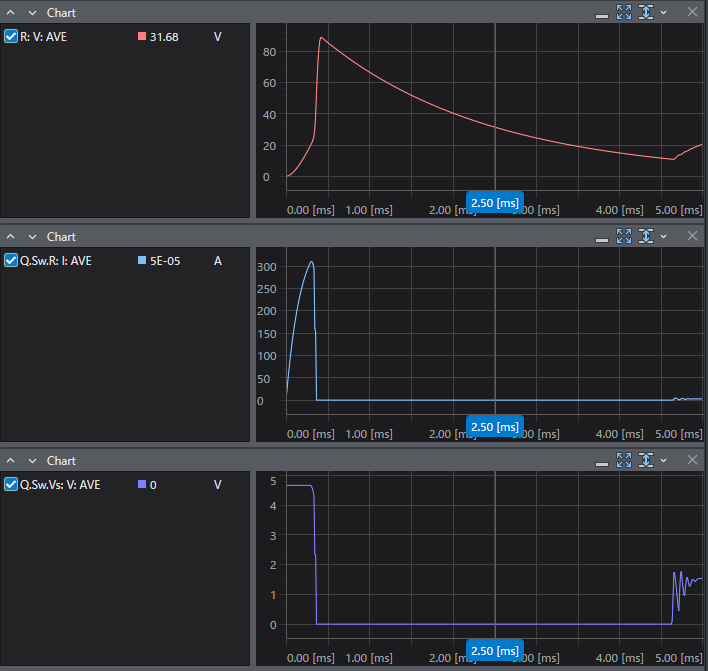The image size is (708, 671).
Task: Close the R: V: AVE chart panel
Action: point(692,12)
